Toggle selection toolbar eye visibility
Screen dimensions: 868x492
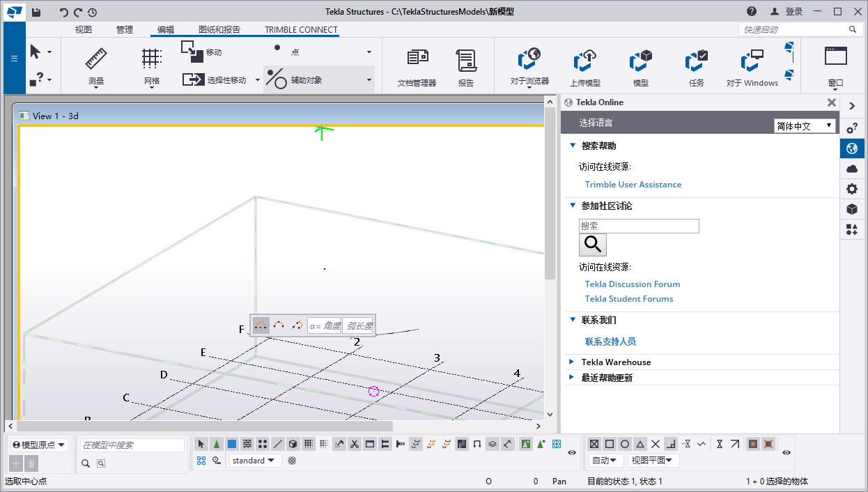[572, 452]
